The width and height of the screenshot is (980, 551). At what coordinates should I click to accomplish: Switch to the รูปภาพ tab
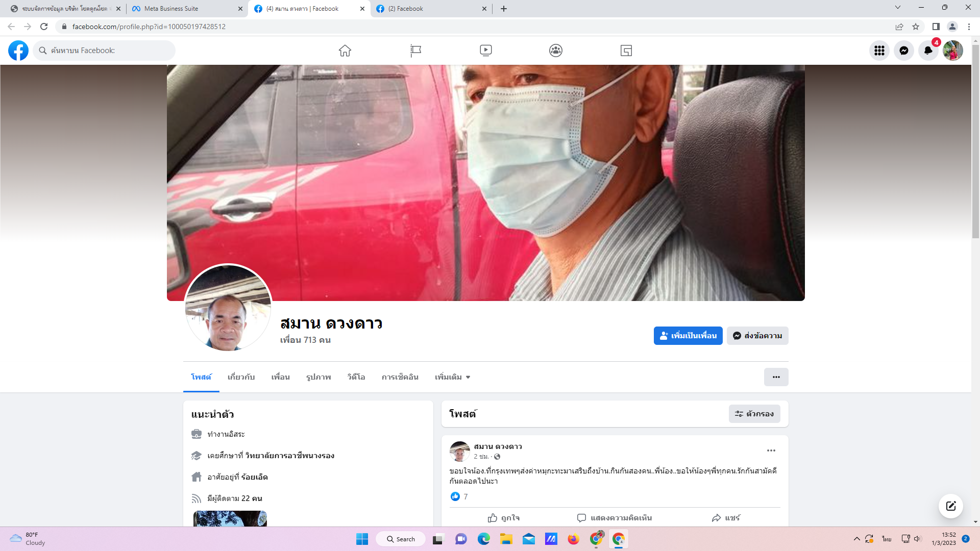click(x=318, y=377)
